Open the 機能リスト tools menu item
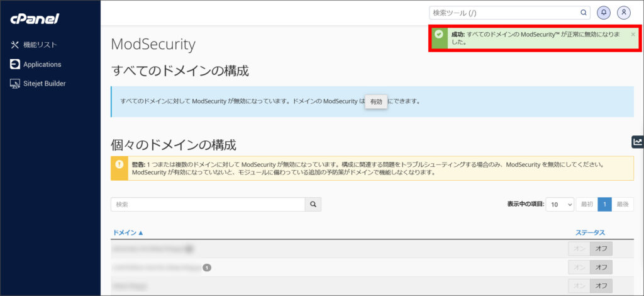This screenshot has height=296, width=644. (34, 45)
